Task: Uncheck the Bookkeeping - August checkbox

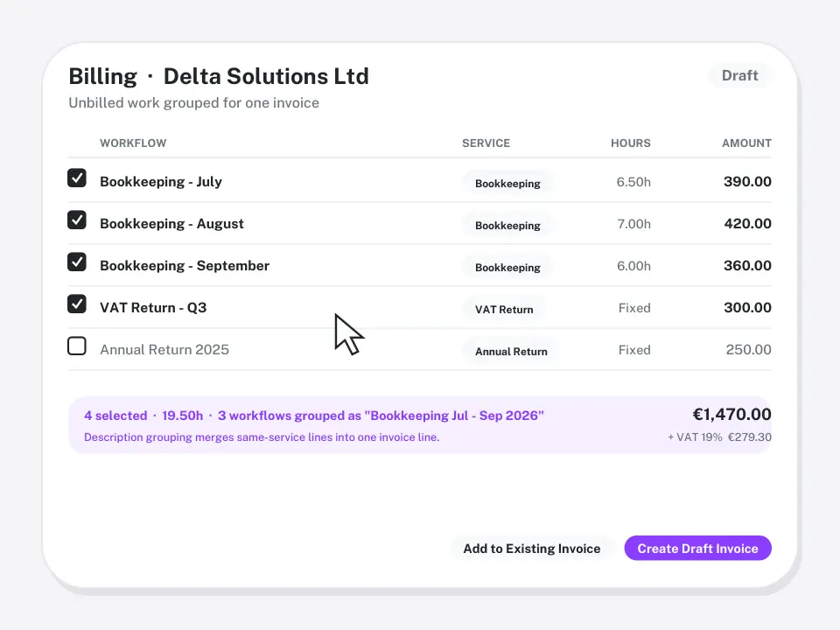Action: point(77,220)
